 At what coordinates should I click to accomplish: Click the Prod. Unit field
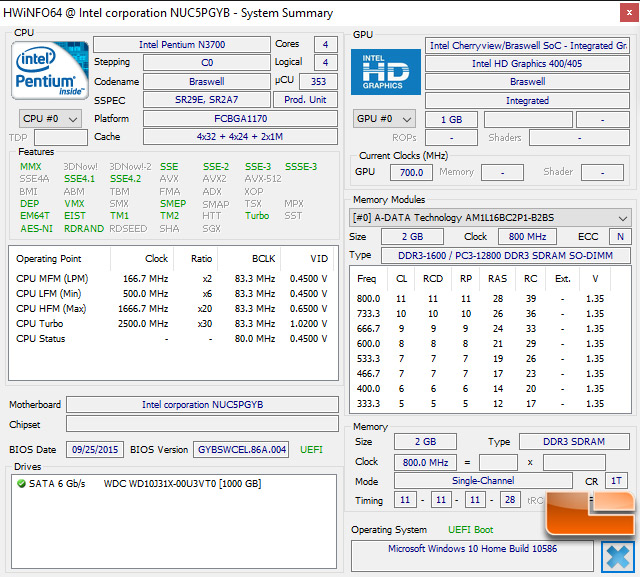tap(305, 100)
